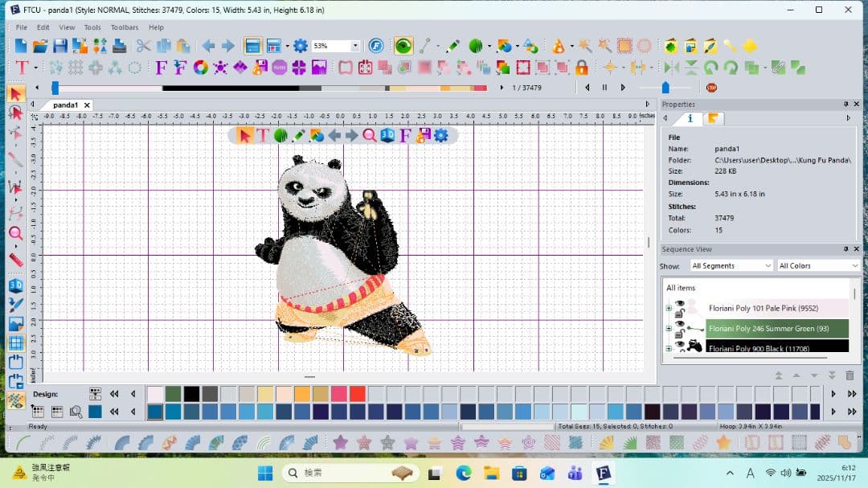Toggle 3D view from the floating toolbar
This screenshot has height=488, width=868.
pyautogui.click(x=387, y=135)
